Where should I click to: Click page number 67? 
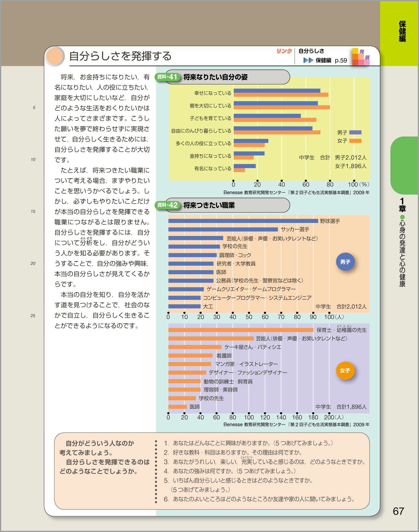coord(398,511)
